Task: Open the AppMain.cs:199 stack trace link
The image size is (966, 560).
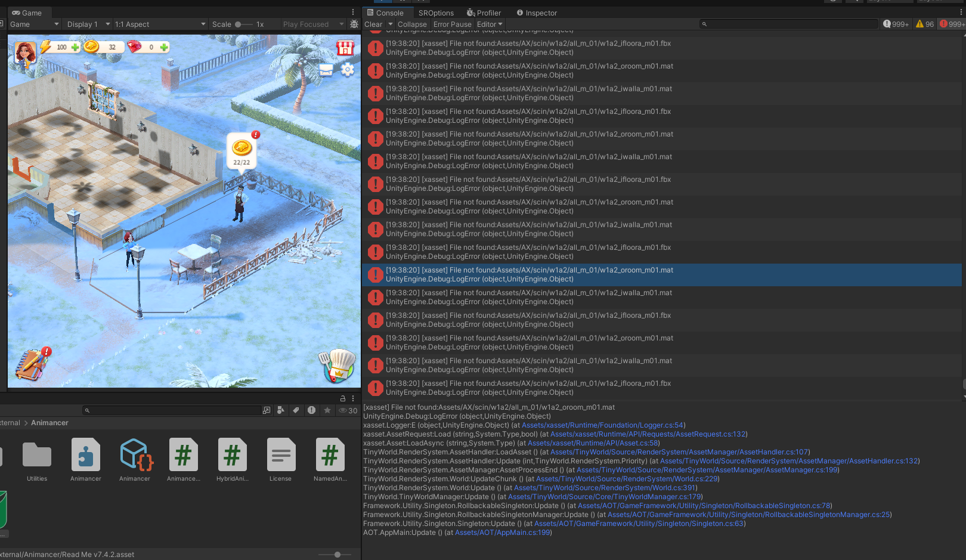Action: (503, 533)
